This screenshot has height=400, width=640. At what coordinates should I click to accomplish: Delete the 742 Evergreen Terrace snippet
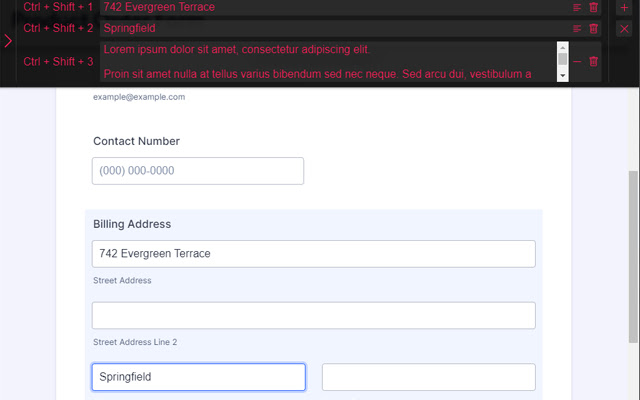[594, 7]
